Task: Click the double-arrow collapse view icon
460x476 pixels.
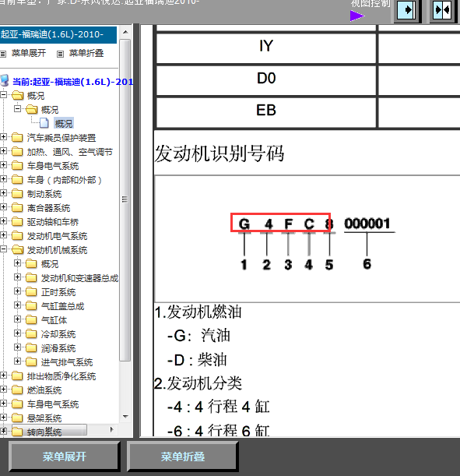Action: pyautogui.click(x=443, y=10)
